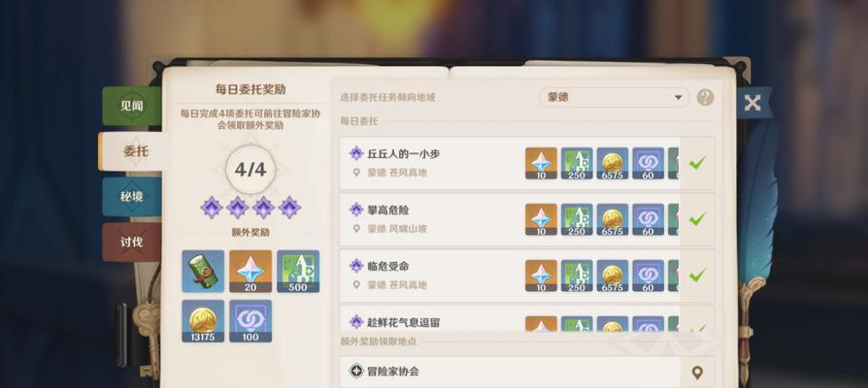The image size is (868, 388).
Task: Click the green checkmark for 丘丘人的一小步
Action: pyautogui.click(x=697, y=163)
